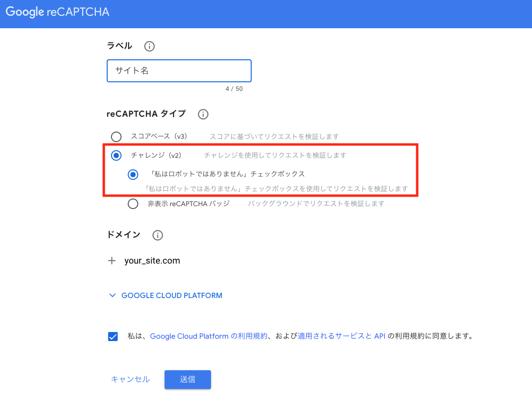532x398 pixels.
Task: Select the チャレンジ (v2) radio button
Action: (x=116, y=155)
